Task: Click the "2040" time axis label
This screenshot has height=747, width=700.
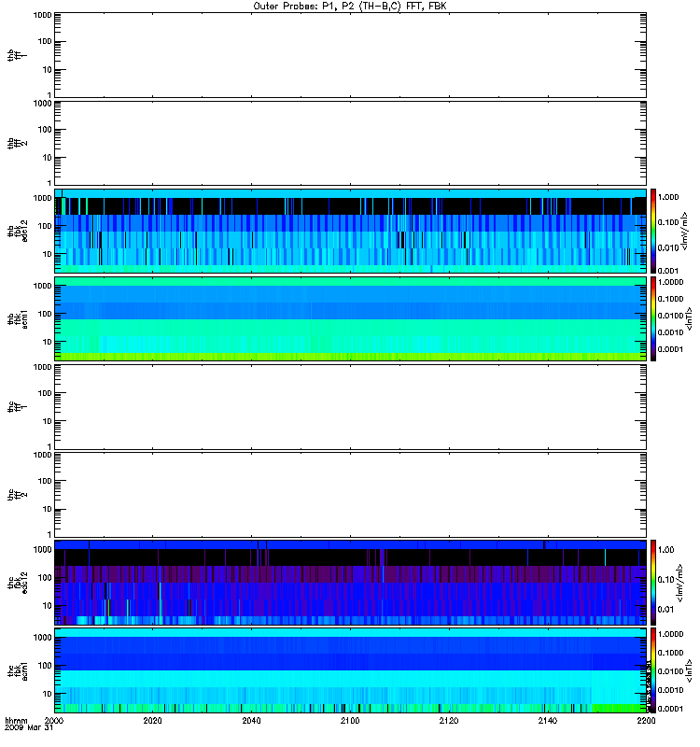Action: (251, 721)
